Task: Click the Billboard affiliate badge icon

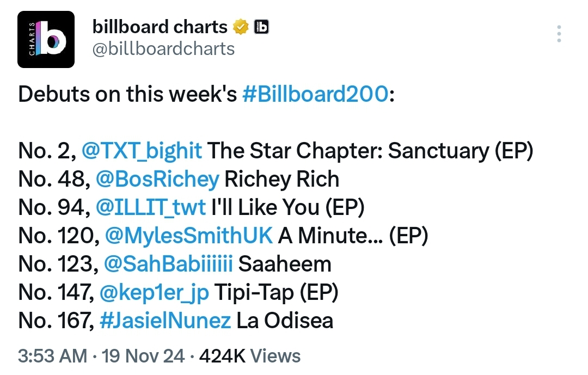Action: tap(261, 27)
